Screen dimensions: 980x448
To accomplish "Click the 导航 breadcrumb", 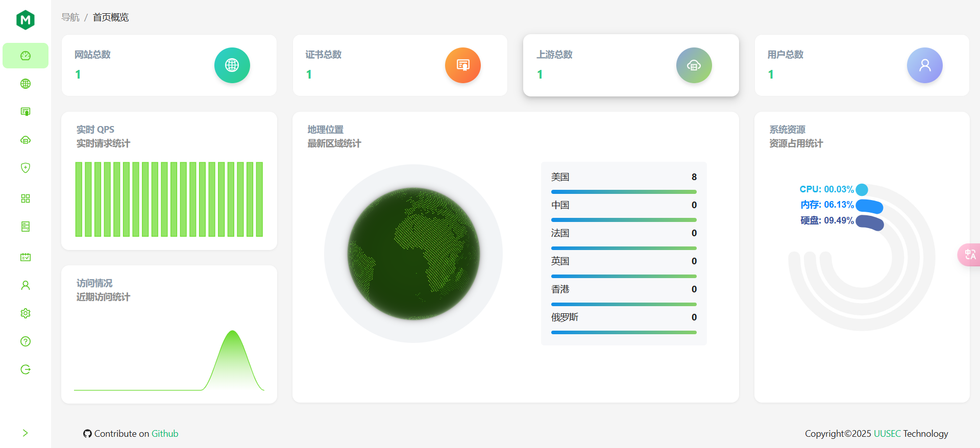I will pyautogui.click(x=70, y=17).
